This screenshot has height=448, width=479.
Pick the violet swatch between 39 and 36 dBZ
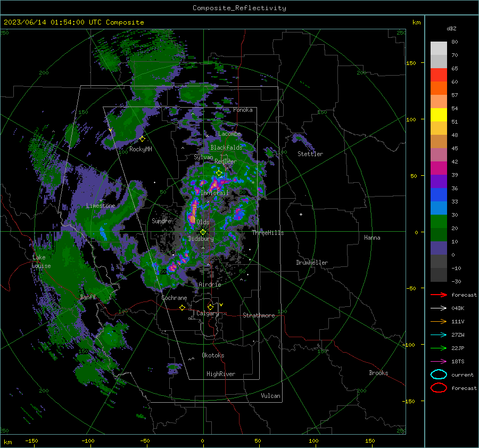tap(439, 181)
